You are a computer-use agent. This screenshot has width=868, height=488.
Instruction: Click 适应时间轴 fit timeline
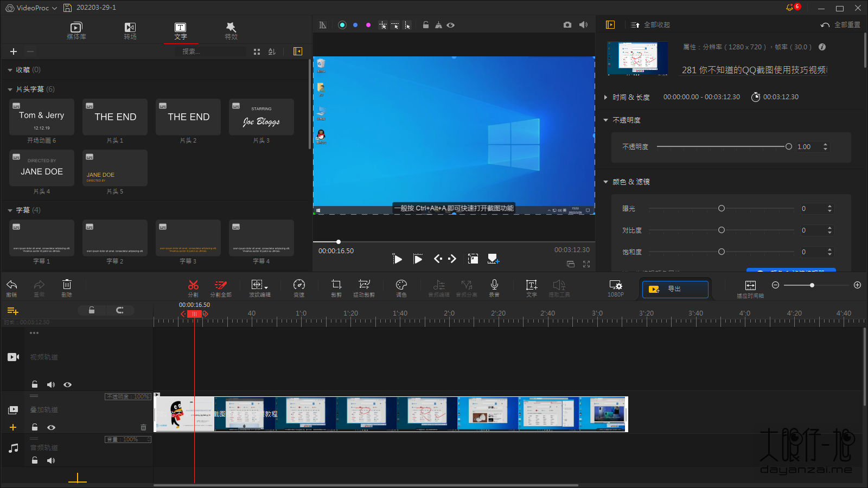tap(750, 289)
